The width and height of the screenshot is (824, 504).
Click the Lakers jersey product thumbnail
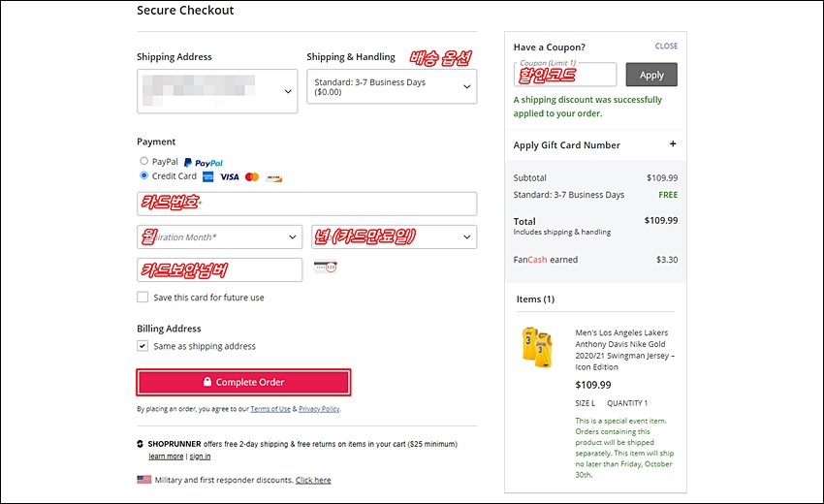[x=537, y=347]
